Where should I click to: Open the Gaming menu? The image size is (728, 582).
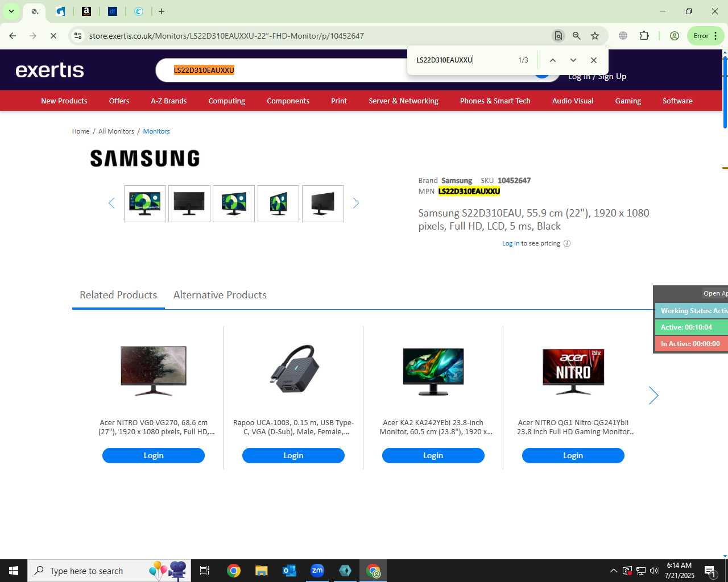point(628,101)
